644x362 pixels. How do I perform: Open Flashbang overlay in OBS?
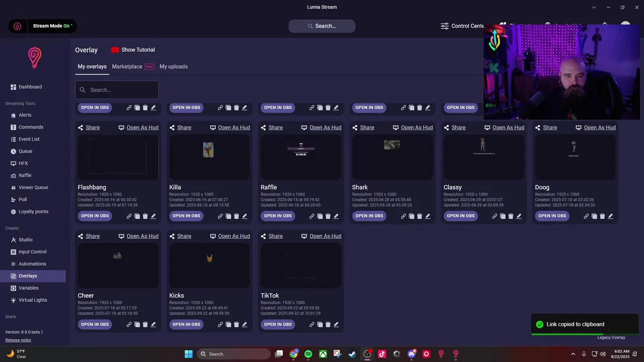coord(95,216)
